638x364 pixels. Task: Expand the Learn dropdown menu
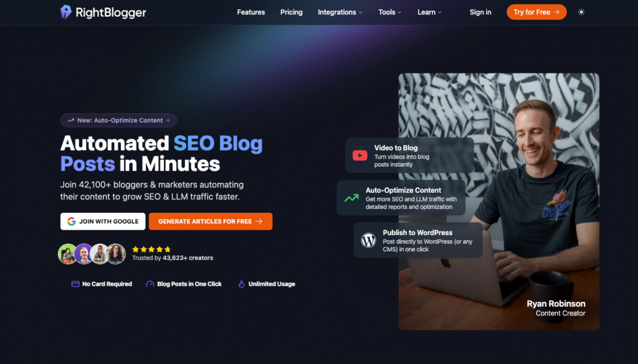pos(429,12)
